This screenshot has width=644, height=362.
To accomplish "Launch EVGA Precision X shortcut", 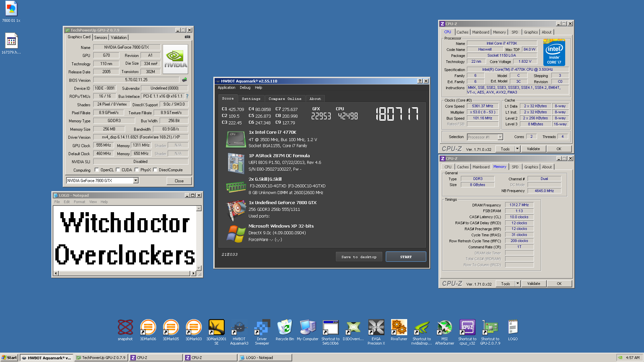I will (376, 332).
